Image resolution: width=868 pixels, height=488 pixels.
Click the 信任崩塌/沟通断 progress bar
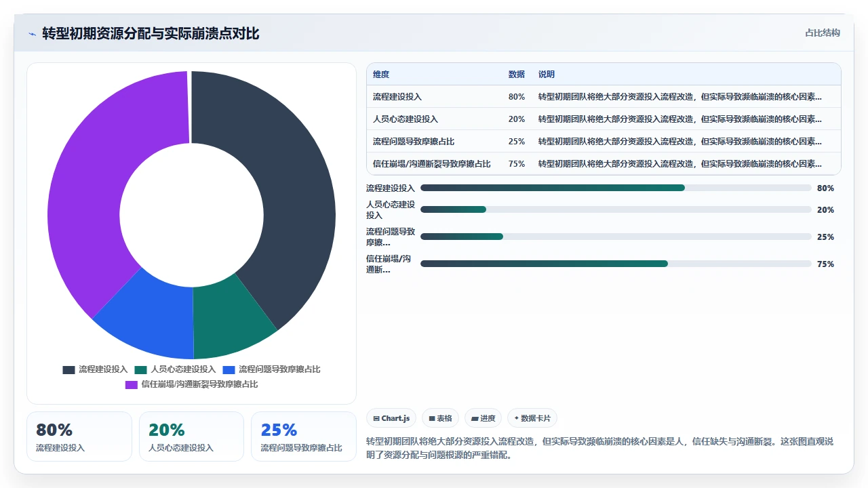pos(616,264)
